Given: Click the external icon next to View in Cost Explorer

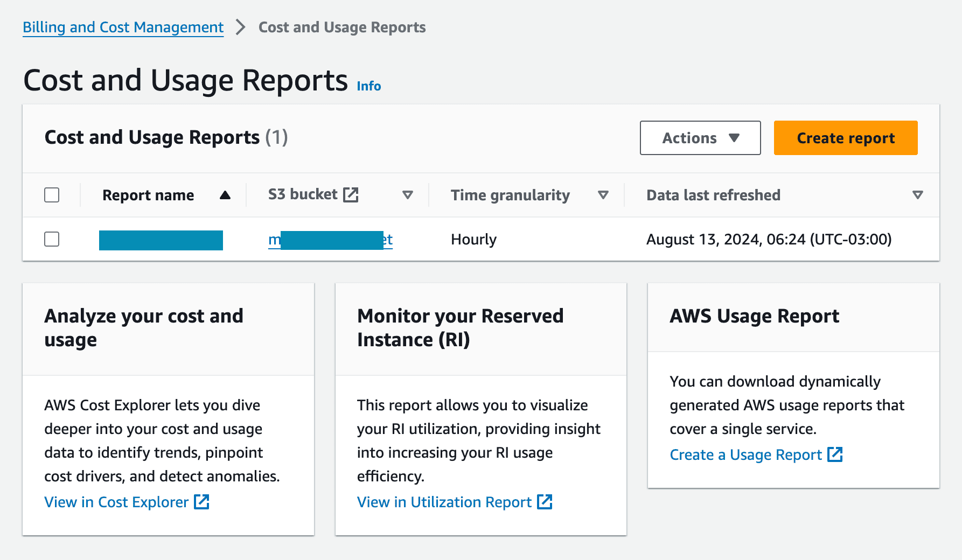Looking at the screenshot, I should 201,502.
